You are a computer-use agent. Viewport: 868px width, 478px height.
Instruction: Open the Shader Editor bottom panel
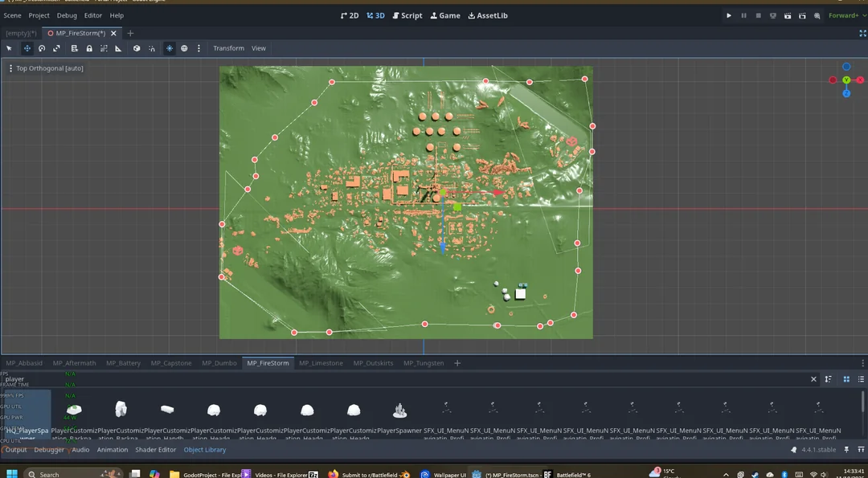point(156,450)
